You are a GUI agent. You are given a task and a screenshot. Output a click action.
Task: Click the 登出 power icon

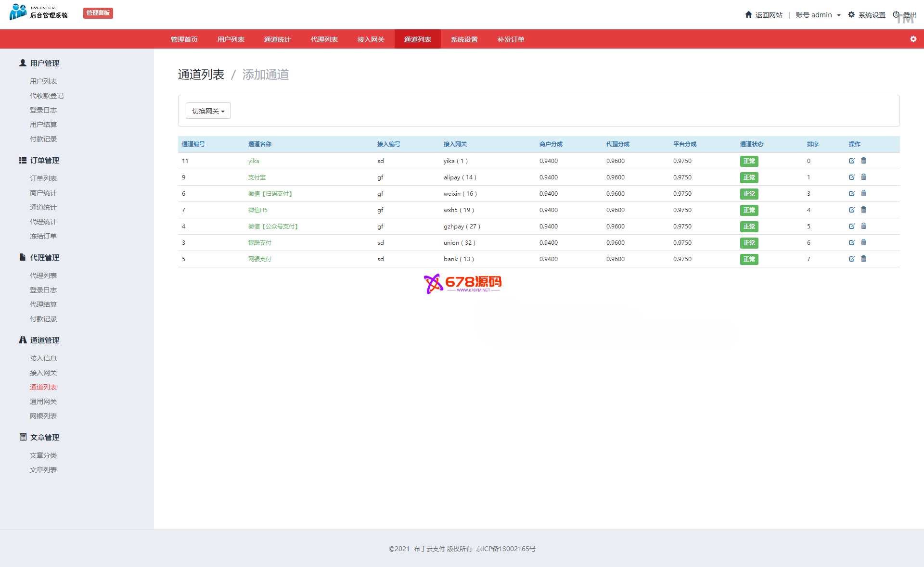pos(896,15)
